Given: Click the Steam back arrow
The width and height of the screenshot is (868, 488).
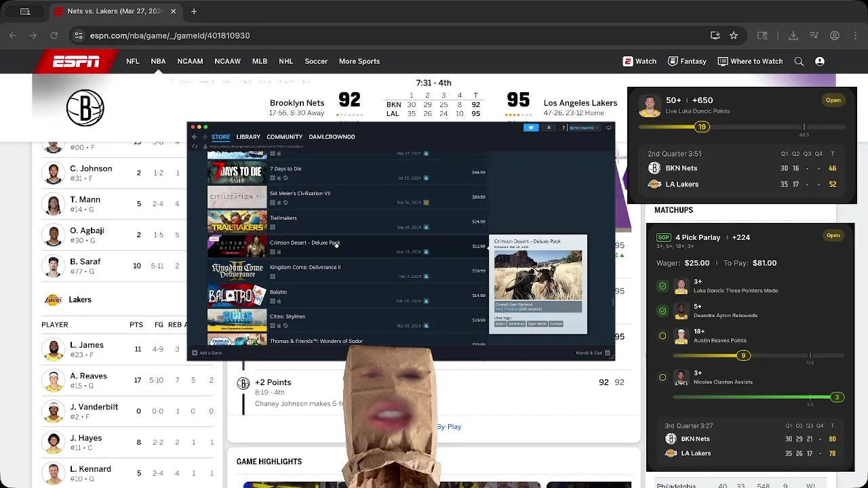Looking at the screenshot, I should point(195,137).
